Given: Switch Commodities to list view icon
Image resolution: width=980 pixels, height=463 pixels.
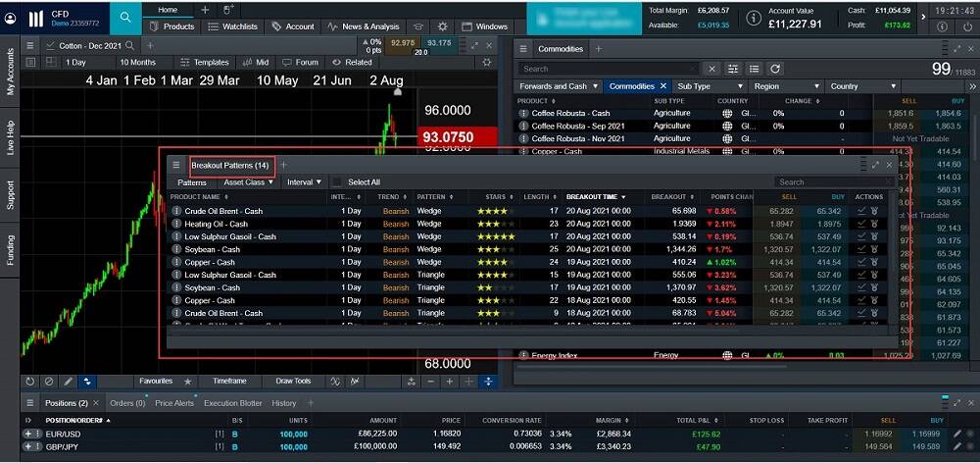Looking at the screenshot, I should 755,69.
